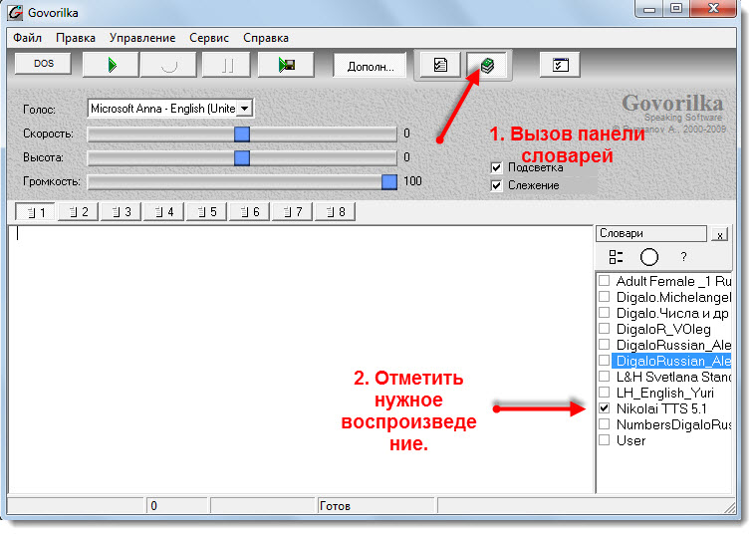
Task: Uncheck the Nikolai TTS 5.1 dictionary
Action: [x=605, y=408]
